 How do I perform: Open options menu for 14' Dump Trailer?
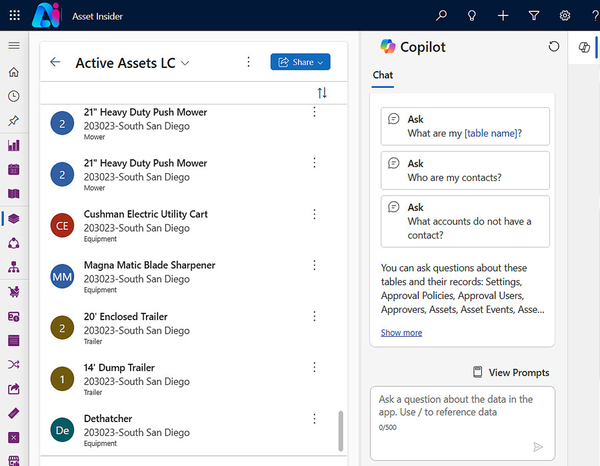(x=315, y=367)
